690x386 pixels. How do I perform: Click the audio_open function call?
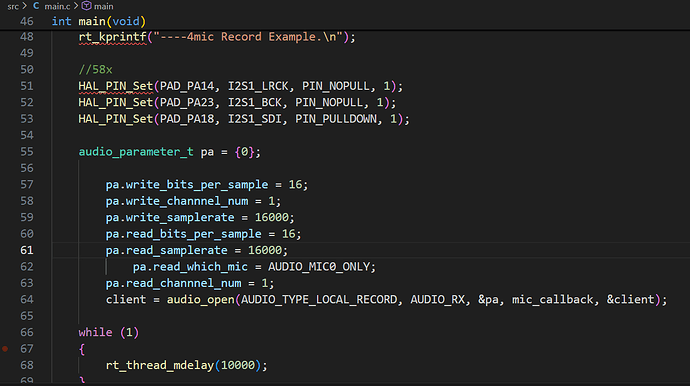coord(200,300)
